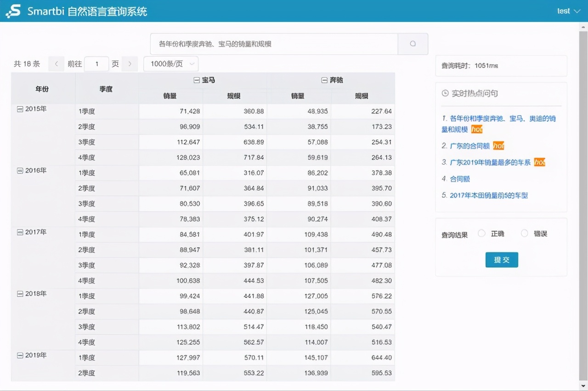Click the next page arrow
The width and height of the screenshot is (588, 391).
[x=130, y=64]
